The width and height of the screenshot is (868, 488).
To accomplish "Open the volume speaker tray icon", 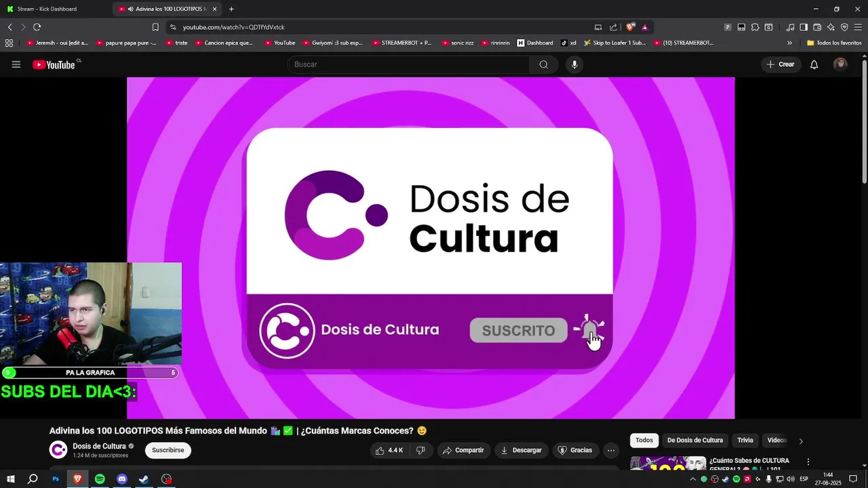I will [791, 479].
